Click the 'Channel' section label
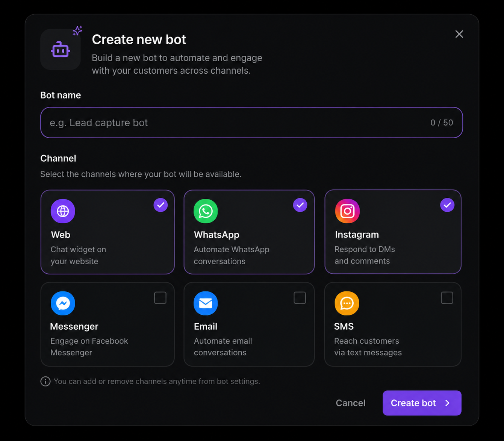The width and height of the screenshot is (504, 441). [x=58, y=158]
